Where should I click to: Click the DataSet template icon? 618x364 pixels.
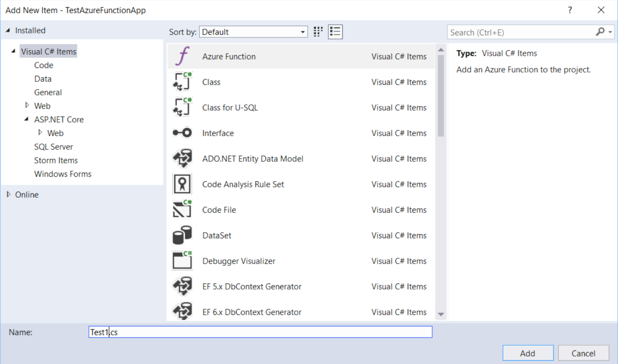click(x=182, y=235)
